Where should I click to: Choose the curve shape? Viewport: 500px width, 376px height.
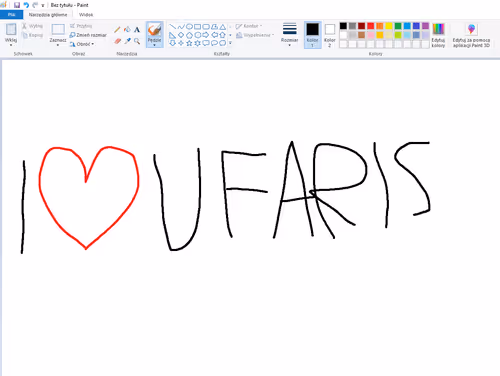[181, 27]
